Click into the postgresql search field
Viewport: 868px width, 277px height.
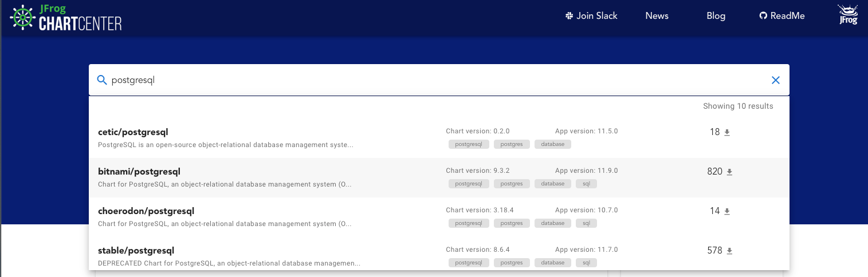point(439,80)
